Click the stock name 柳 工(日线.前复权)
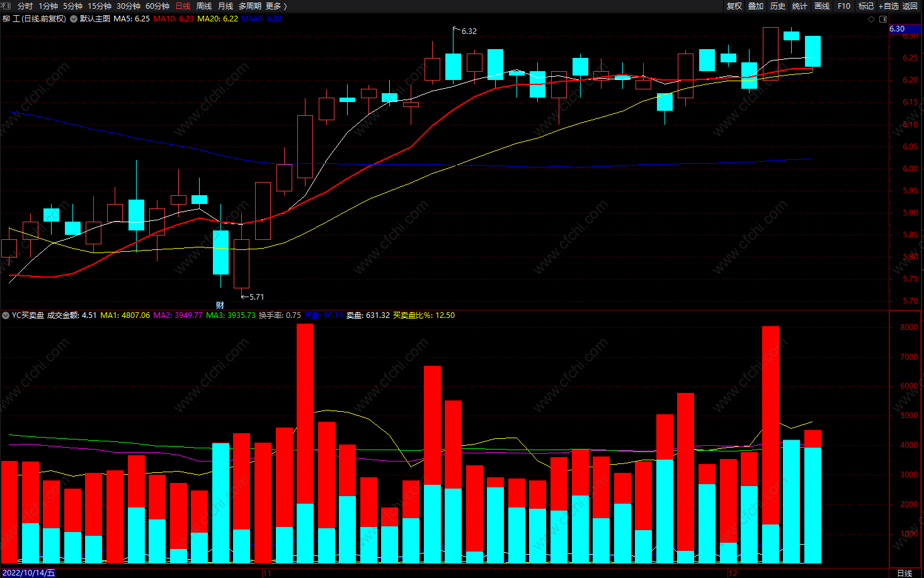This screenshot has width=924, height=578. pyautogui.click(x=34, y=19)
